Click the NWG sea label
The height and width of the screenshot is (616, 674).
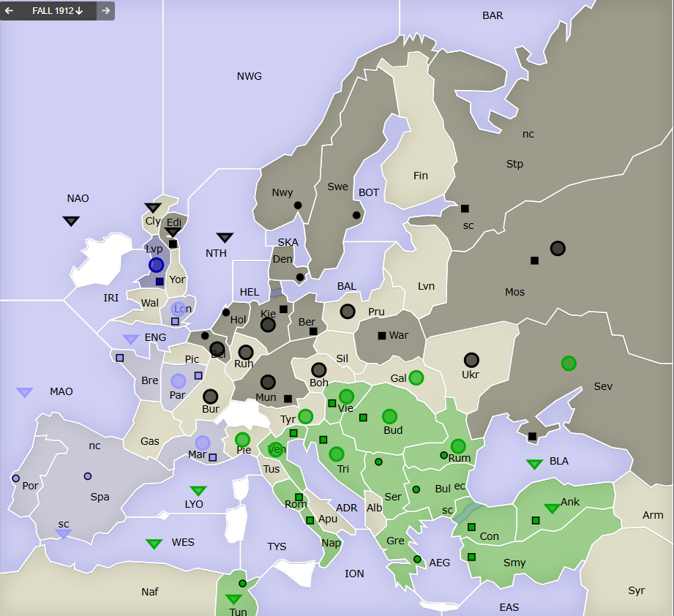[250, 76]
